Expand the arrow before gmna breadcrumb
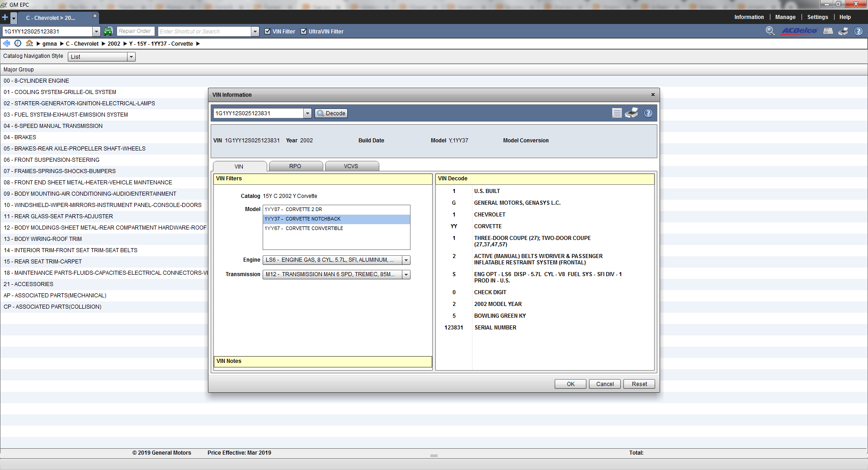Image resolution: width=868 pixels, height=470 pixels. (38, 44)
